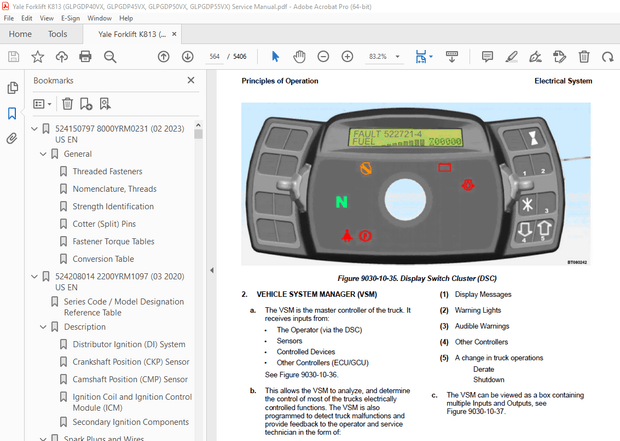Zoom out with the minus icon
The height and width of the screenshot is (441, 620).
pos(323,57)
